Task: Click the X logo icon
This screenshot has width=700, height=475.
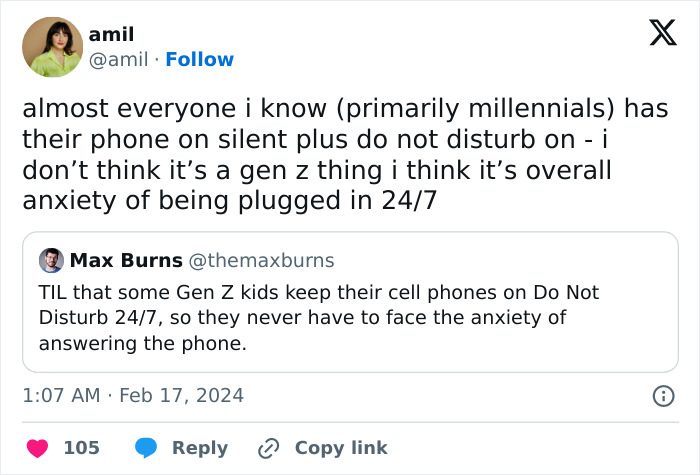Action: coord(656,34)
